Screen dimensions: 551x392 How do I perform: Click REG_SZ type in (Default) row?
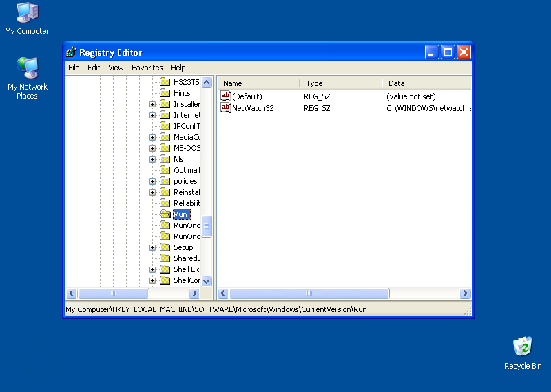tap(317, 96)
